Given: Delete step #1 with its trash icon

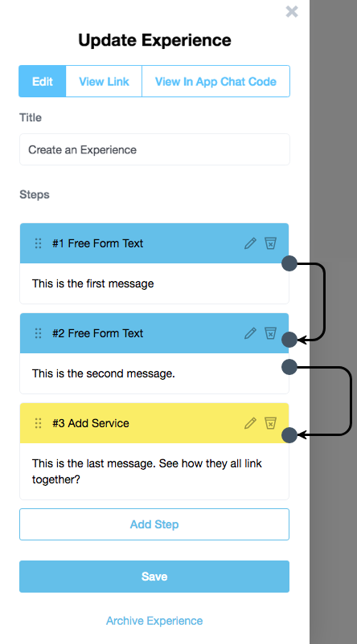Looking at the screenshot, I should pos(270,243).
